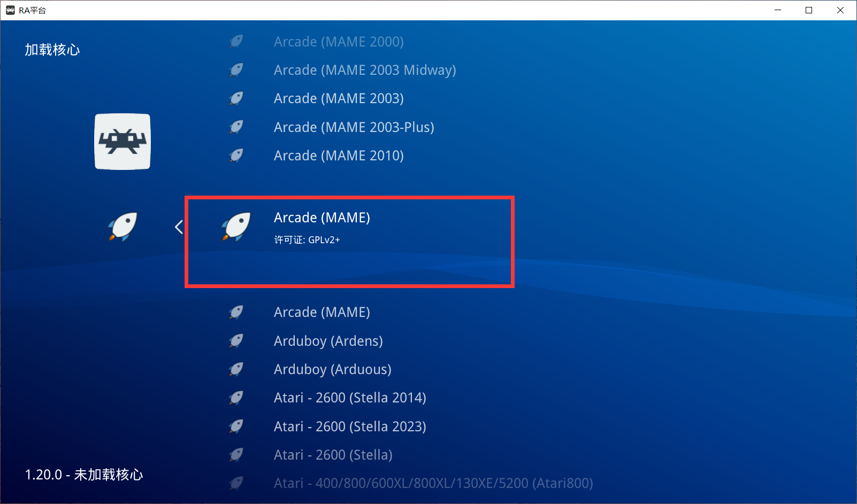Select core Atari - 2600 (Stella 2023)
The width and height of the screenshot is (857, 504).
coord(350,427)
